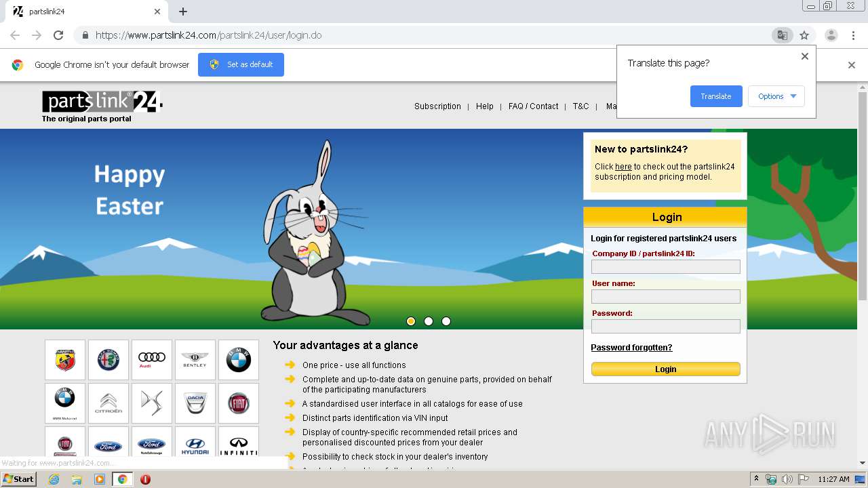868x488 pixels.
Task: Click the 'One price - use all functions' text
Action: click(354, 365)
